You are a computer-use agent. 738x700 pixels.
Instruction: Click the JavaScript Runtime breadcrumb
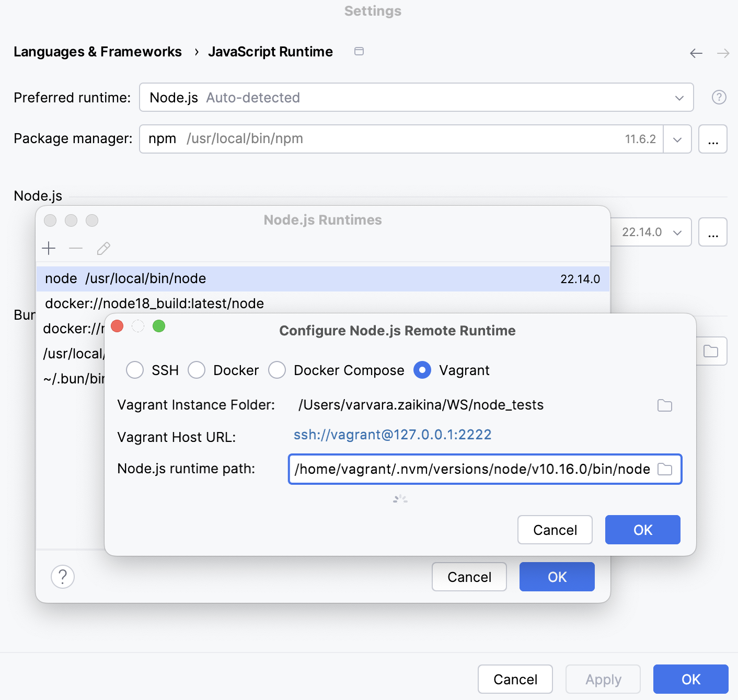pos(270,51)
